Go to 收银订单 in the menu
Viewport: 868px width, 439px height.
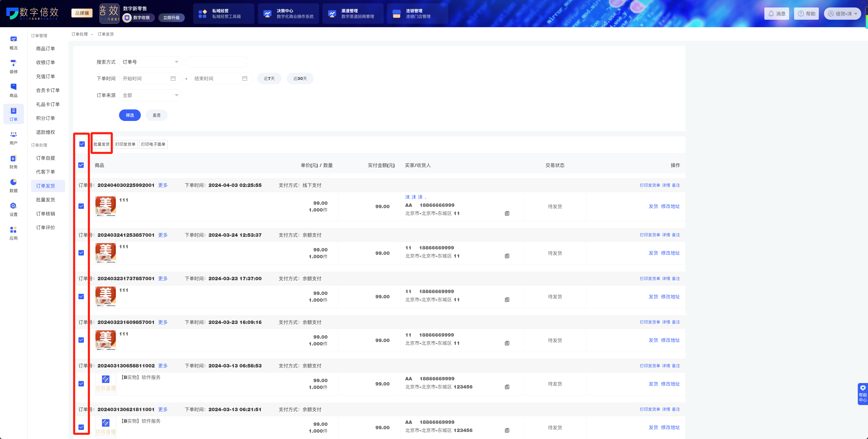[46, 63]
